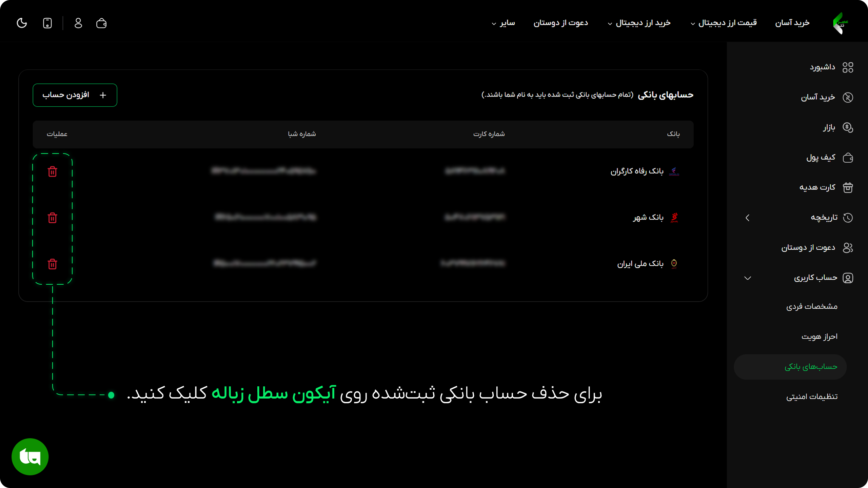
Task: Click the کیف پول label in sidebar
Action: [x=821, y=158]
